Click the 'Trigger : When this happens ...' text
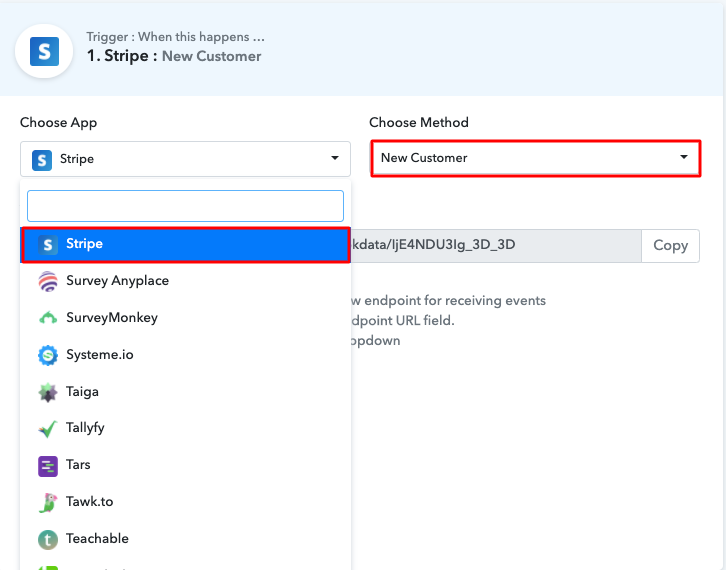This screenshot has height=570, width=726. point(175,37)
